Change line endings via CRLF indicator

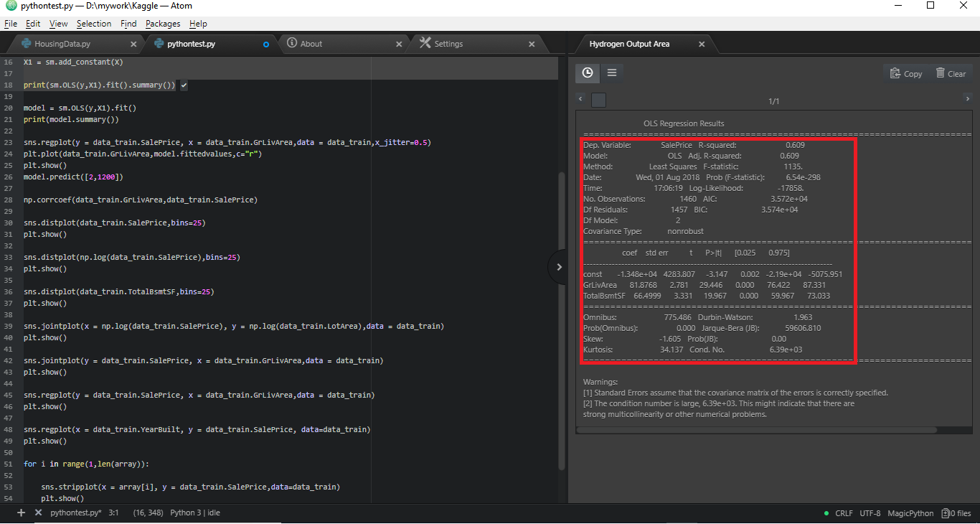pos(844,513)
